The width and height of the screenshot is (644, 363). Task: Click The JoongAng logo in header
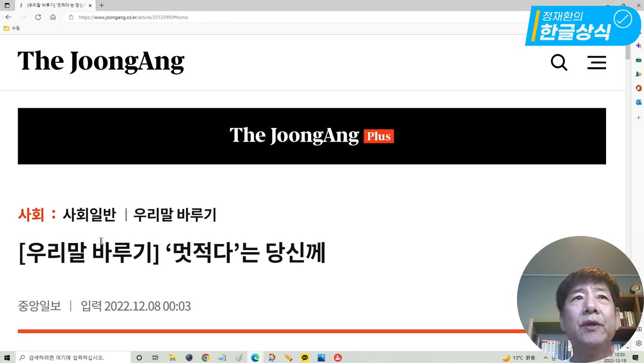click(x=101, y=62)
